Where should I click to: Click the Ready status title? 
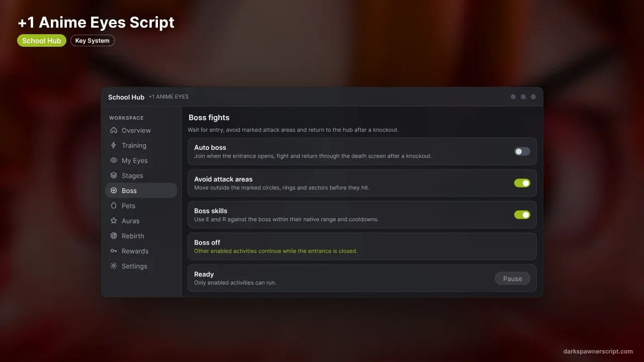pyautogui.click(x=204, y=275)
